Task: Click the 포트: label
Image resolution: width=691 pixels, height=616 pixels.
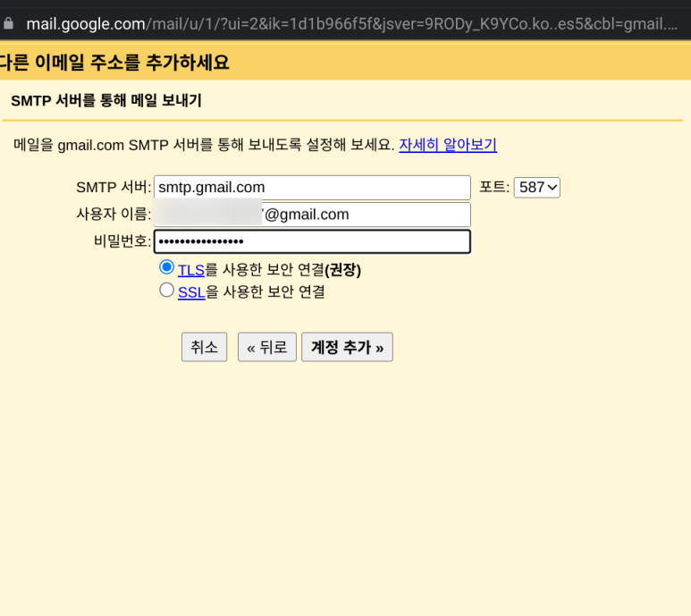Action: click(x=494, y=187)
